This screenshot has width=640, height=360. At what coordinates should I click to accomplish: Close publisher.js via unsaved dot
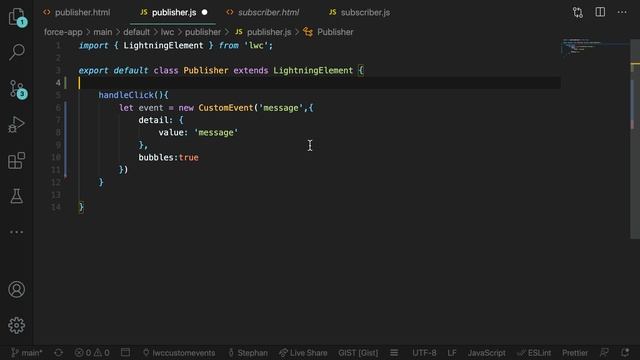click(204, 12)
